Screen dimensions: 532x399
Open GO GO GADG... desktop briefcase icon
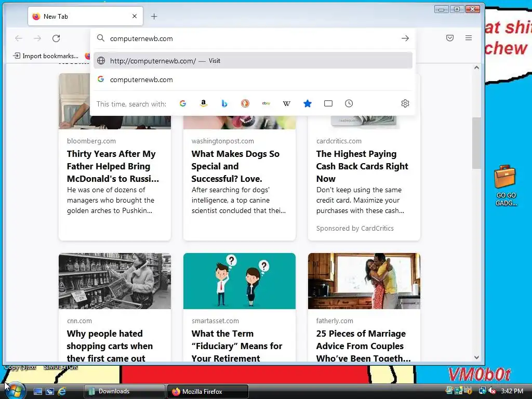[x=506, y=185]
